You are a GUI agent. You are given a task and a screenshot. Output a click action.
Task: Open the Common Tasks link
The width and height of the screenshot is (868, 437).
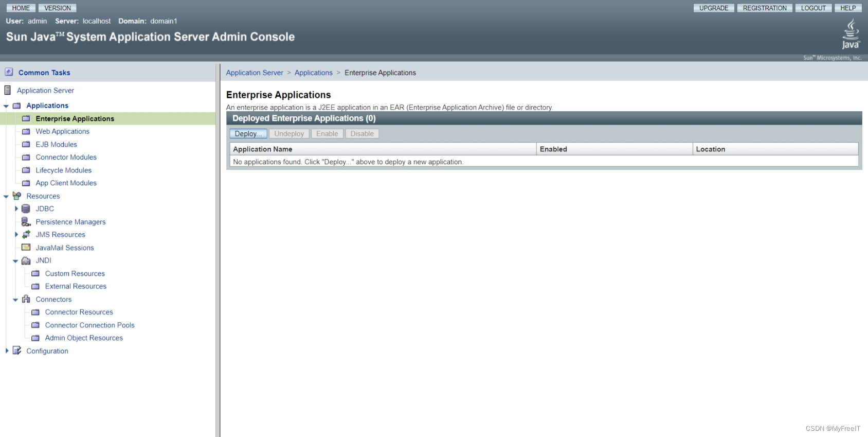pos(44,73)
